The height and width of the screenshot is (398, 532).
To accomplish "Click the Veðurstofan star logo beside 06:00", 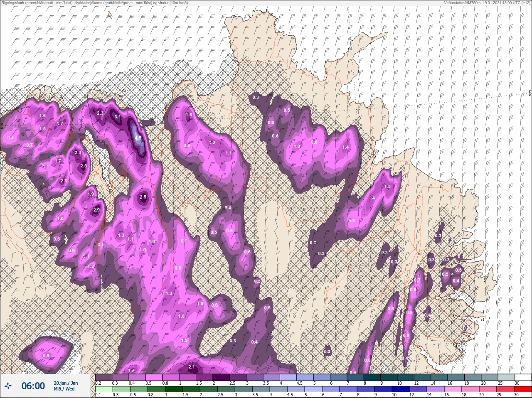I will pyautogui.click(x=8, y=386).
